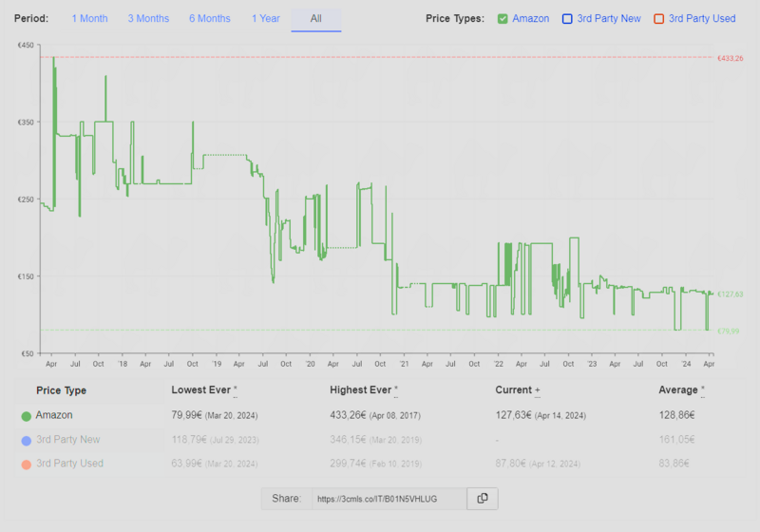Click the 3rd Party Used row label
The image size is (760, 532).
point(69,464)
